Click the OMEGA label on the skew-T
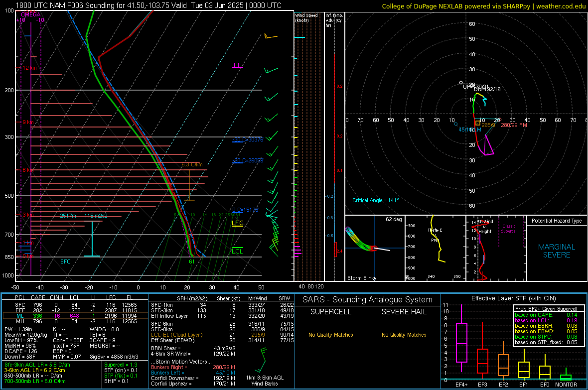This screenshot has width=588, height=390. coord(31,14)
